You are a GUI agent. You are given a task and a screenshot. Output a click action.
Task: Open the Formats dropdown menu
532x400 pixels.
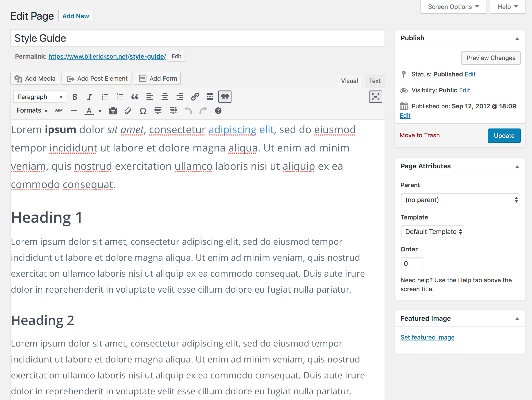coord(32,110)
